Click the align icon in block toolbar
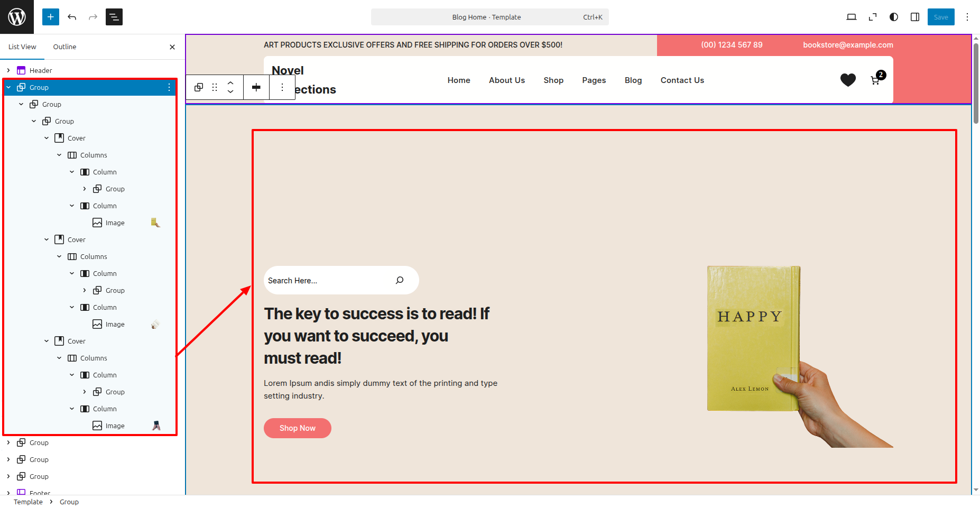The height and width of the screenshot is (508, 980). click(256, 87)
